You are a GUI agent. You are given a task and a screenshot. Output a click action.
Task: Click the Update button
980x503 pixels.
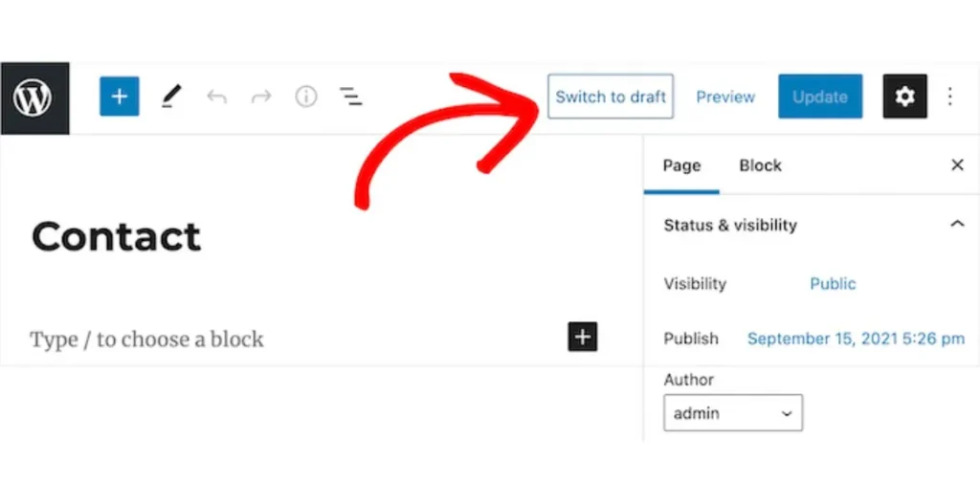tap(820, 97)
